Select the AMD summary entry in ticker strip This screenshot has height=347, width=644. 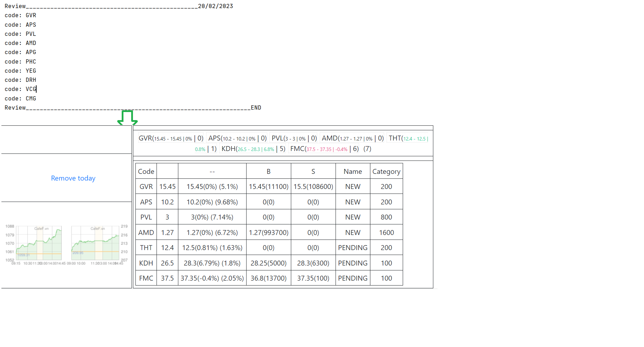(x=353, y=138)
